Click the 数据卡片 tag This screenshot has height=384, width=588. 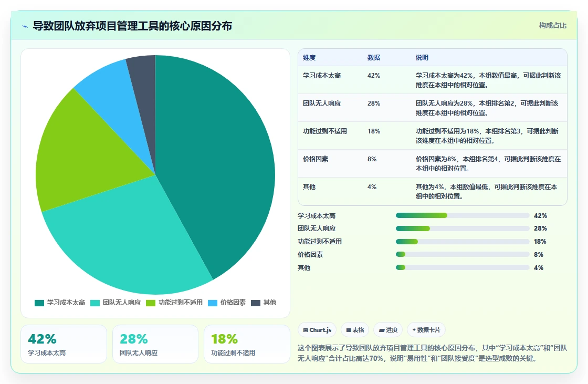pos(426,330)
